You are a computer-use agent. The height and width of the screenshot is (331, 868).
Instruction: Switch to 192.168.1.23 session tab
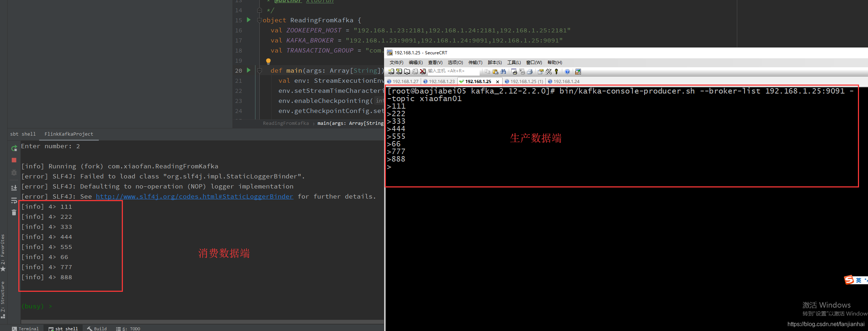[x=439, y=81]
